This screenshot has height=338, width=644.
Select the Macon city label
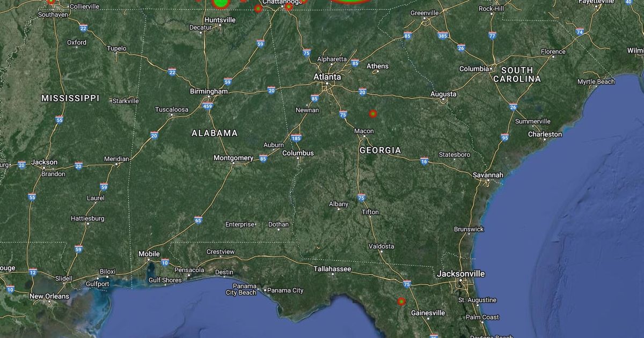(x=364, y=131)
